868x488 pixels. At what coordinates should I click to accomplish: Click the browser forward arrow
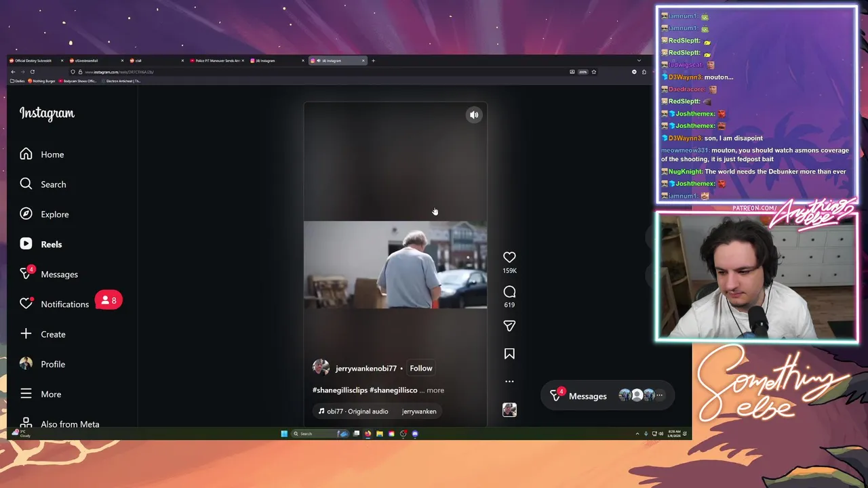tap(22, 72)
